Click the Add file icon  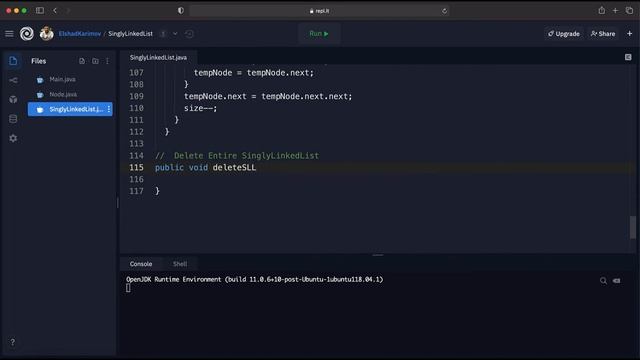[82, 61]
